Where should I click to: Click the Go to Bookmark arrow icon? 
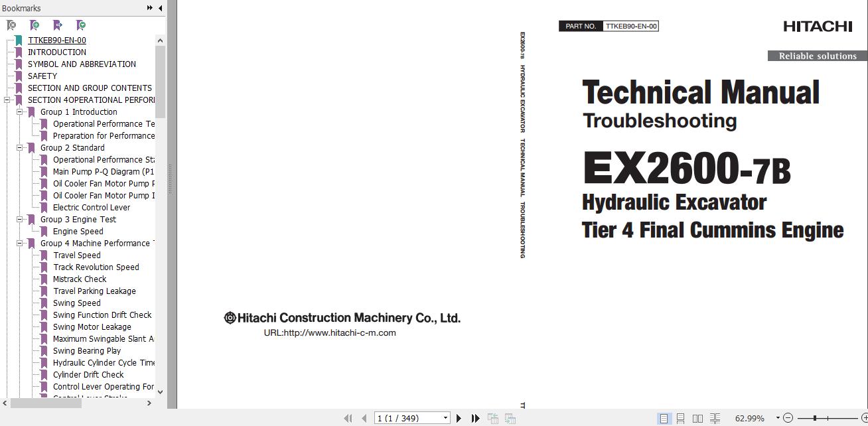coord(58,25)
